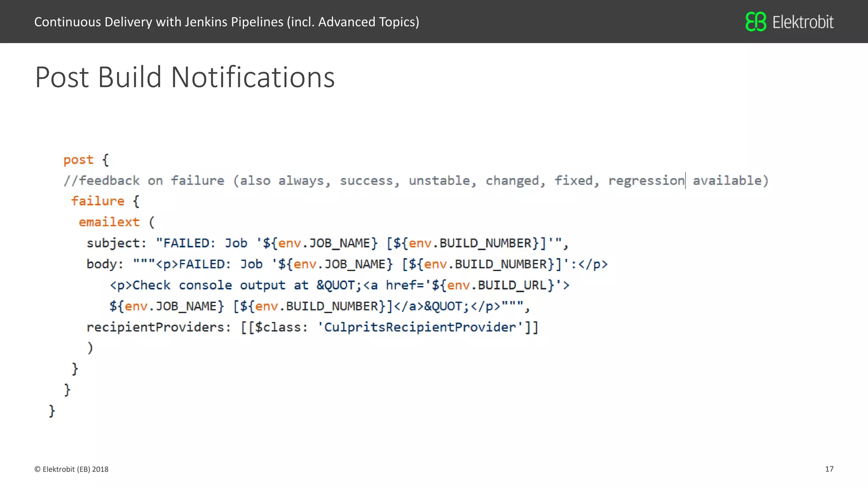Click the 'emailext' keyword
Image resolution: width=868 pixels, height=488 pixels.
tap(109, 222)
